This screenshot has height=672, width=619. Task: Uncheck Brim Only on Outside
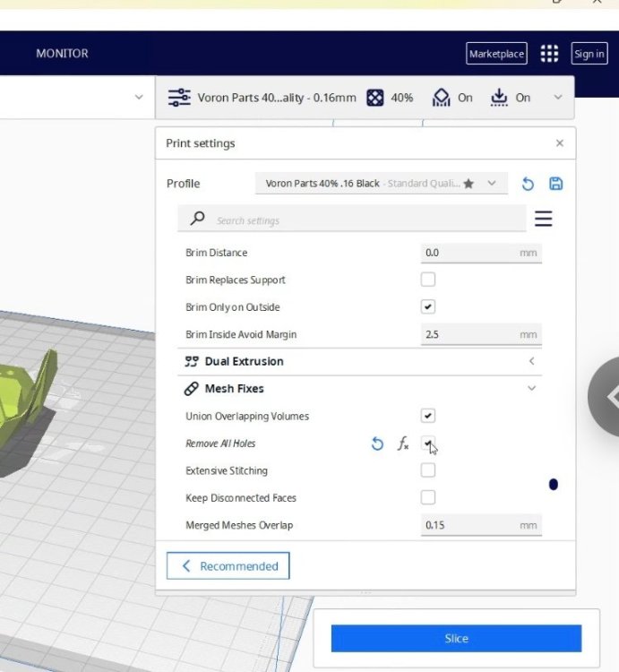click(x=428, y=306)
